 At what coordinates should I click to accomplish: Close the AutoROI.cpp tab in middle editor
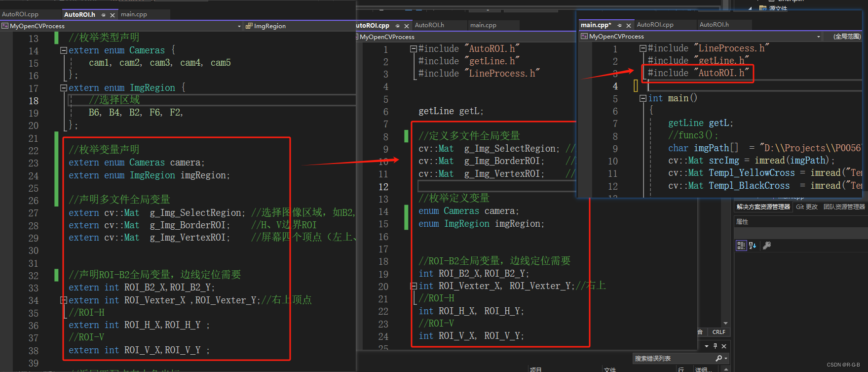407,26
